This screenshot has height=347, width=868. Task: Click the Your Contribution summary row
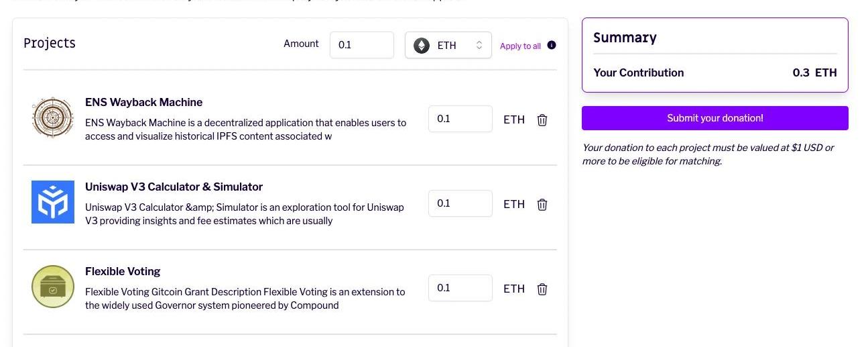pos(715,72)
